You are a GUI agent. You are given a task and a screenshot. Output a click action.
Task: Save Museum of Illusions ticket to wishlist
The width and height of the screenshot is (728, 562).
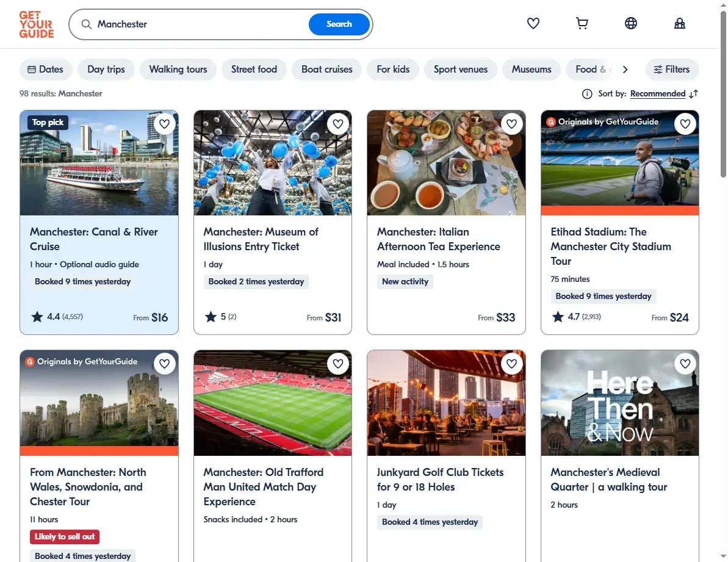(x=338, y=124)
